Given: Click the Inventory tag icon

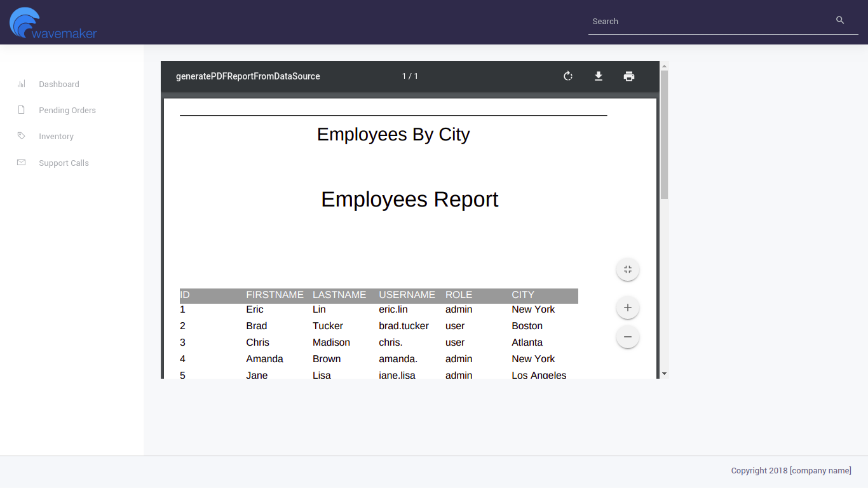Looking at the screenshot, I should (22, 136).
